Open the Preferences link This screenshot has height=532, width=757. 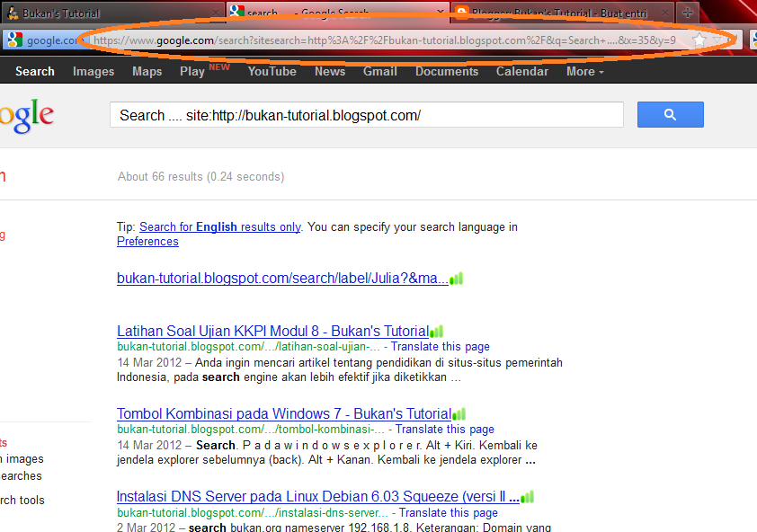[147, 242]
